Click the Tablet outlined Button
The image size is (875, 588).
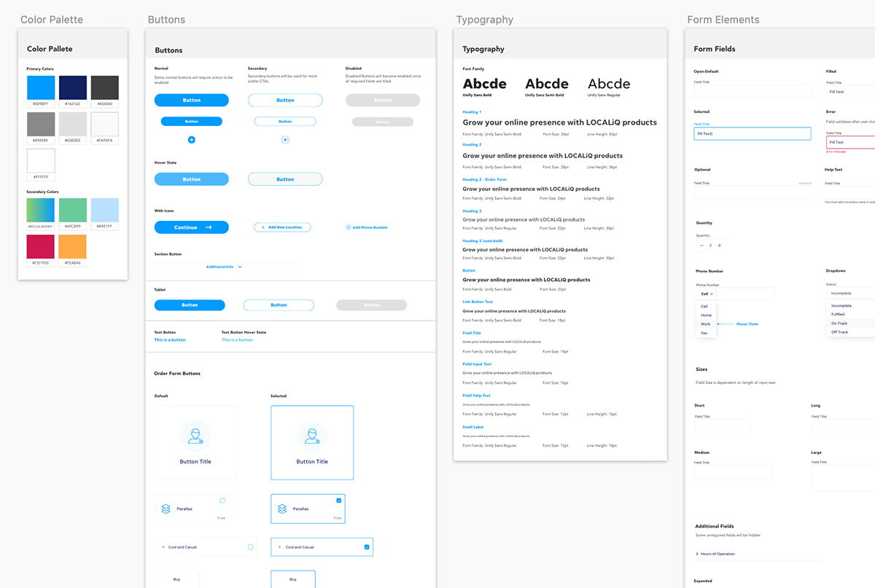(x=279, y=305)
